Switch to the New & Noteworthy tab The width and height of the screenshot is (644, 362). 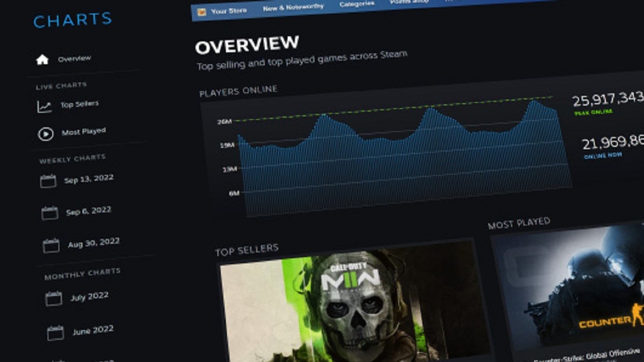tap(293, 8)
